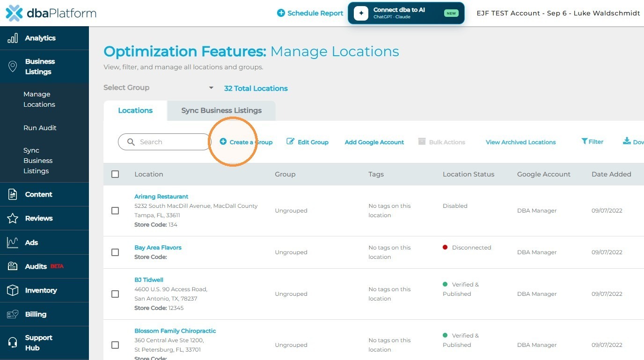Image resolution: width=644 pixels, height=360 pixels.
Task: Click View Archived Locations
Action: [x=521, y=142]
